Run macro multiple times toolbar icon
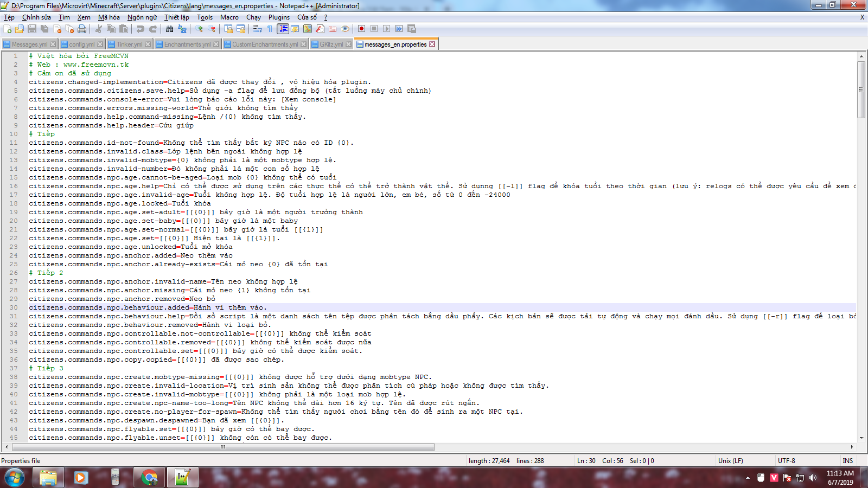 [x=399, y=29]
